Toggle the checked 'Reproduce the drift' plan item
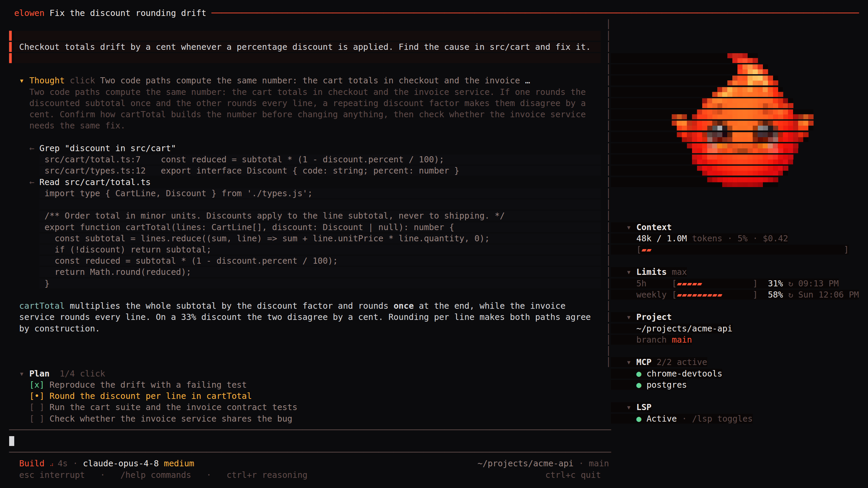This screenshot has height=488, width=868. [x=37, y=385]
